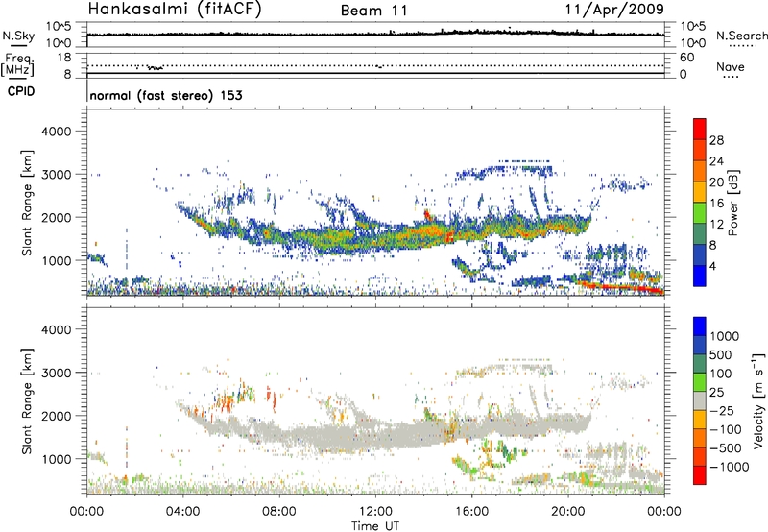Image resolution: width=768 pixels, height=532 pixels.
Task: Click the 'Velocity [m s-1]' colorbar title
Action: 758,400
